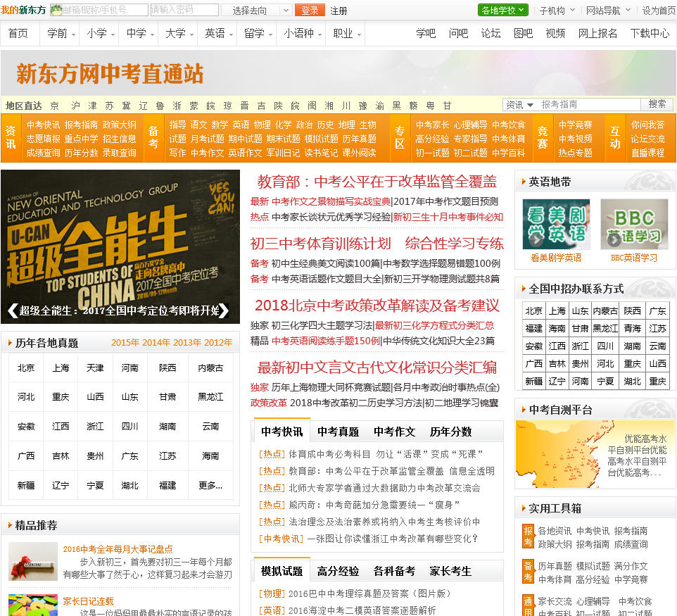Open 看美剧学英语 thumbnail image
The height and width of the screenshot is (616, 677).
click(556, 224)
